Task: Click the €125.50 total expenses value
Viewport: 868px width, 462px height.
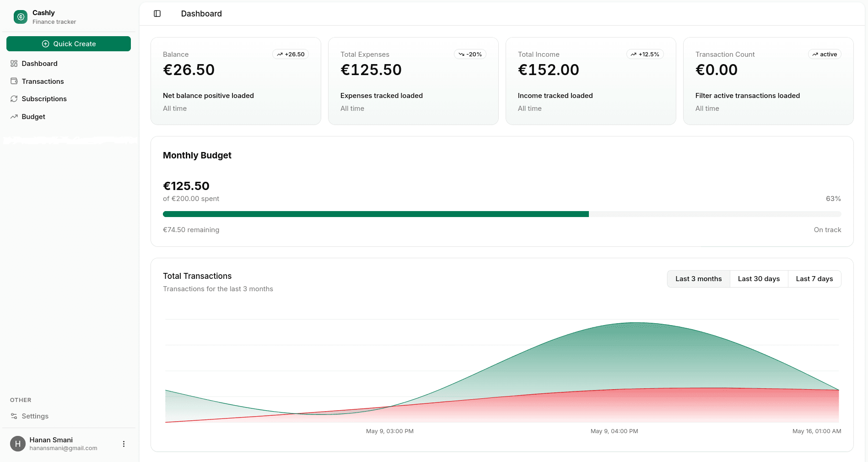Action: tap(371, 70)
